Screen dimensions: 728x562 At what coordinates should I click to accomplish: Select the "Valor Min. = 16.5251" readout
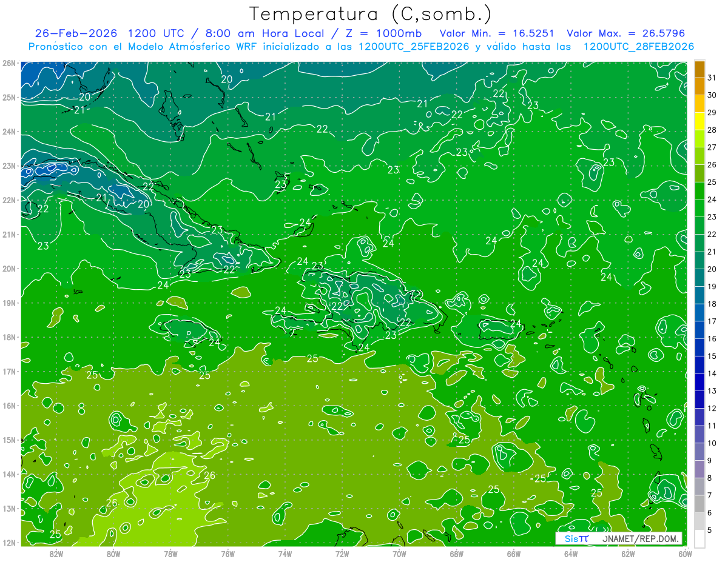pos(496,33)
